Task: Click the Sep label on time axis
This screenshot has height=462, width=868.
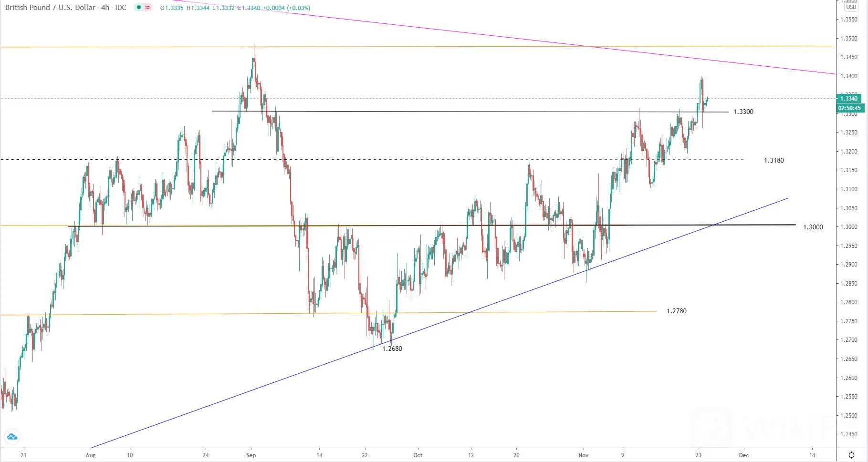Action: click(251, 455)
